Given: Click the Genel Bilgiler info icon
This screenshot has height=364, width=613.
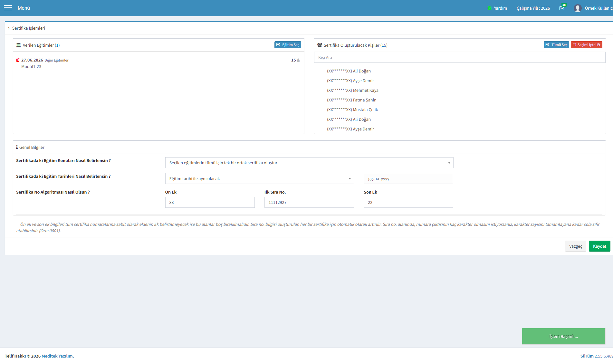Looking at the screenshot, I should coord(17,147).
